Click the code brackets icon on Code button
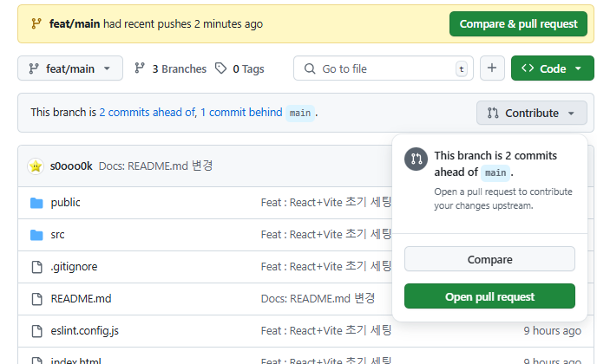The height and width of the screenshot is (364, 597). point(528,68)
